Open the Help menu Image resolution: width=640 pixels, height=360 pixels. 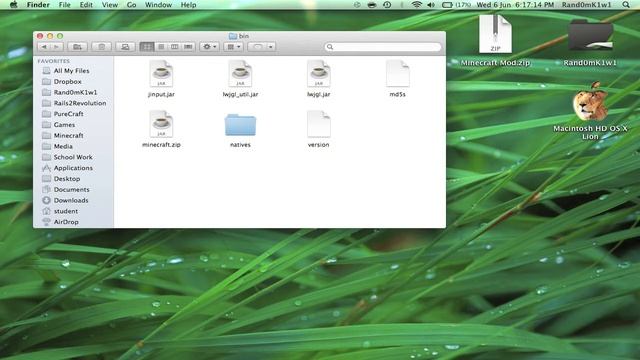point(189,5)
